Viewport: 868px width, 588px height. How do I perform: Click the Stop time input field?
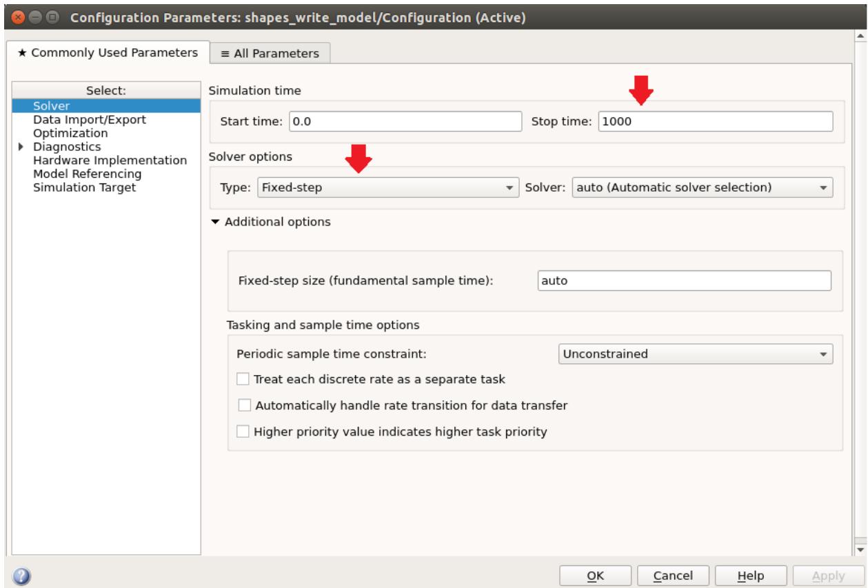[715, 121]
